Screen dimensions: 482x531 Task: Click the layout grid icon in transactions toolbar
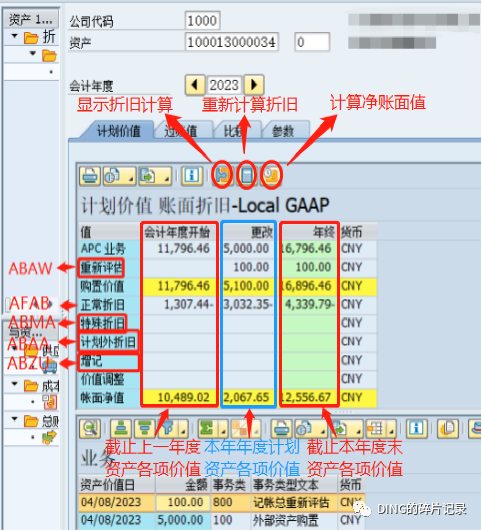[x=375, y=429]
